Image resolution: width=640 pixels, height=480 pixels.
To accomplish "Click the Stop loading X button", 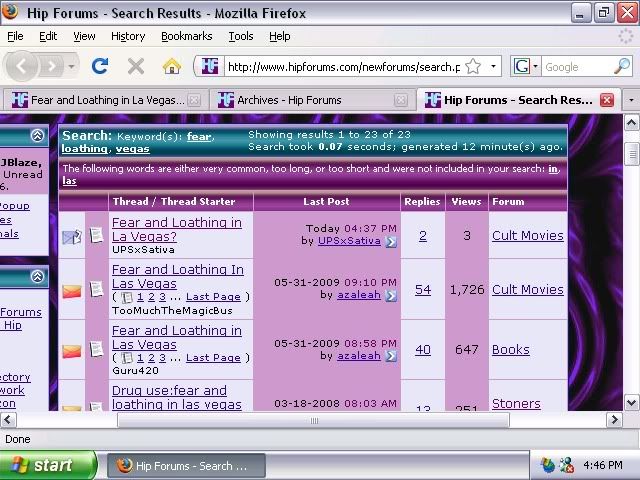I will (136, 66).
